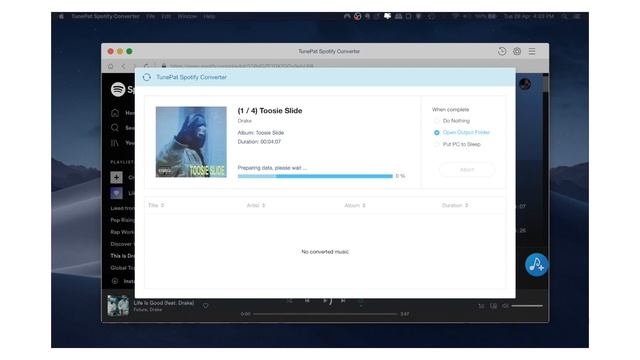This screenshot has width=640, height=360.
Task: Open the Pop Rising playlist
Action: point(122,220)
